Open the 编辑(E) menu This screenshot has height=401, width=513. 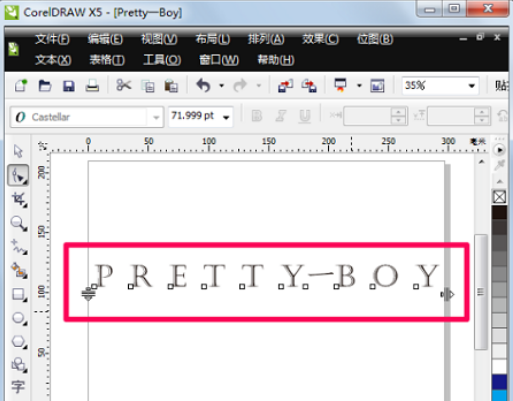105,39
